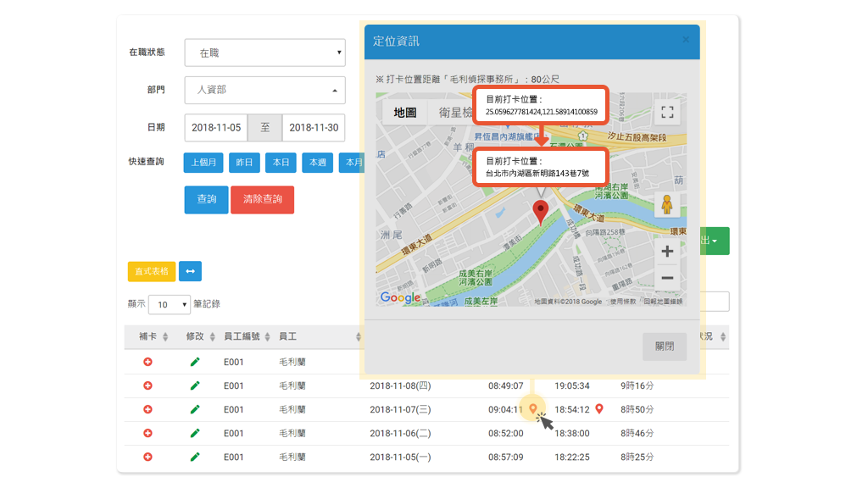This screenshot has width=868, height=488.
Task: Select the clock-out time 18:38:00
Action: tap(572, 433)
